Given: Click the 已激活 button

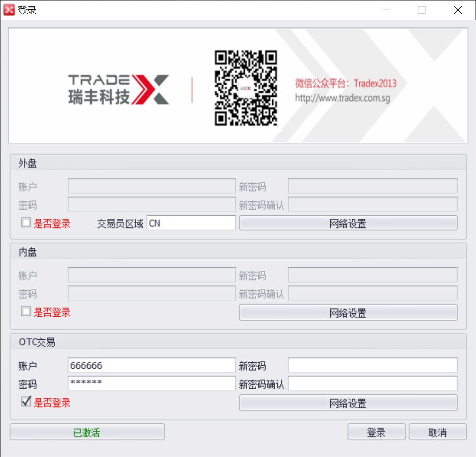Looking at the screenshot, I should click(x=87, y=431).
